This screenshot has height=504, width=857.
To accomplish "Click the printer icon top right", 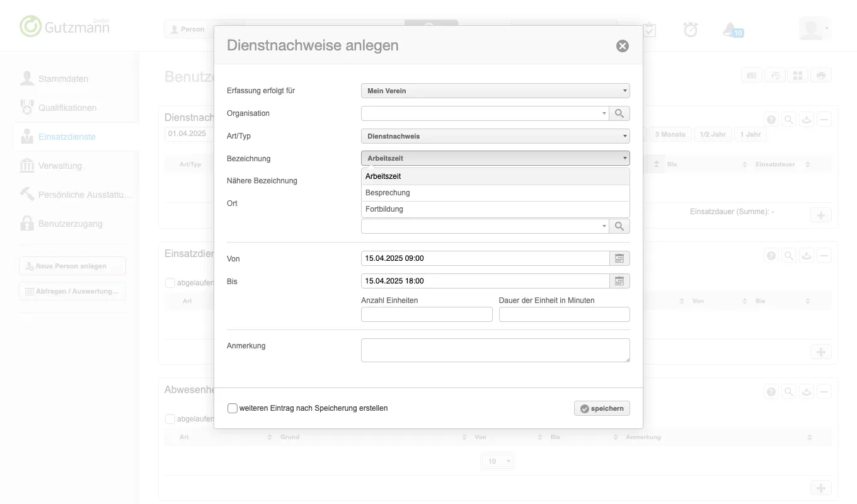I will [820, 76].
